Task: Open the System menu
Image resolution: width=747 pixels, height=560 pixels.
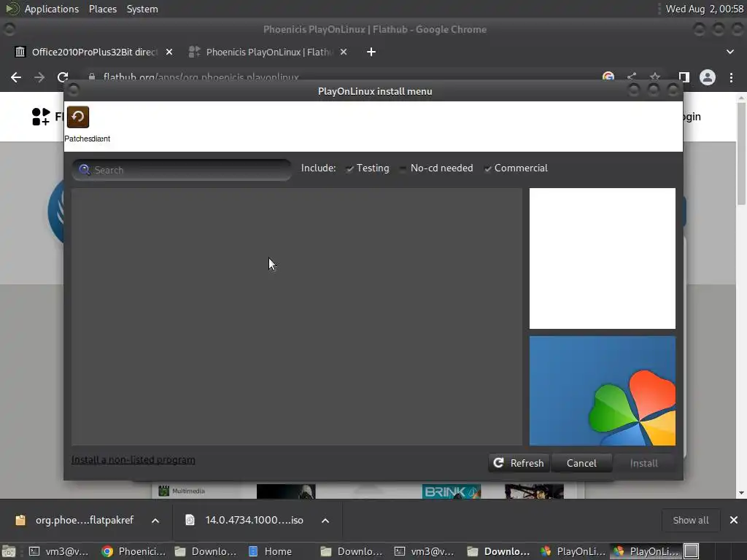Action: 142,9
